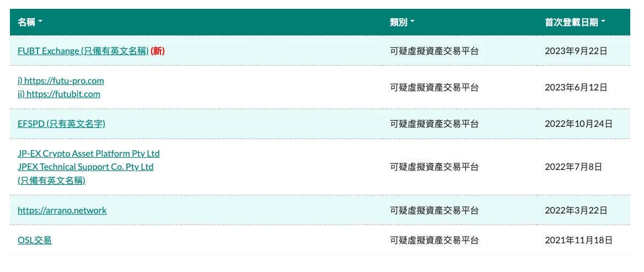Image resolution: width=644 pixels, height=272 pixels.
Task: Select the 2022年7月8日 date cell
Action: (573, 167)
